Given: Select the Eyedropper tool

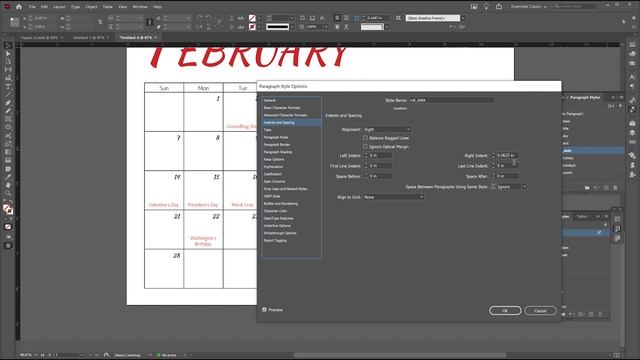Looking at the screenshot, I should coord(8,177).
